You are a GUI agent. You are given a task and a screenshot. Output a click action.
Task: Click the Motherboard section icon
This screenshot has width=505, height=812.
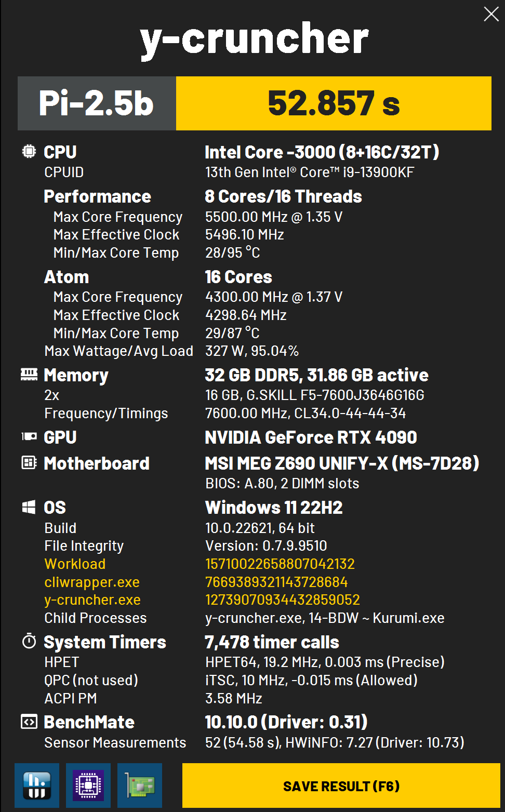[29, 462]
